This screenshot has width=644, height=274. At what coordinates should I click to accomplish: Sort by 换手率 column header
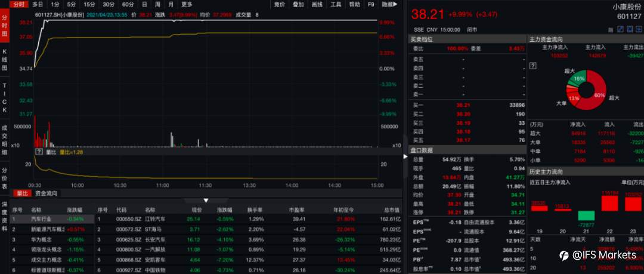pyautogui.click(x=255, y=210)
